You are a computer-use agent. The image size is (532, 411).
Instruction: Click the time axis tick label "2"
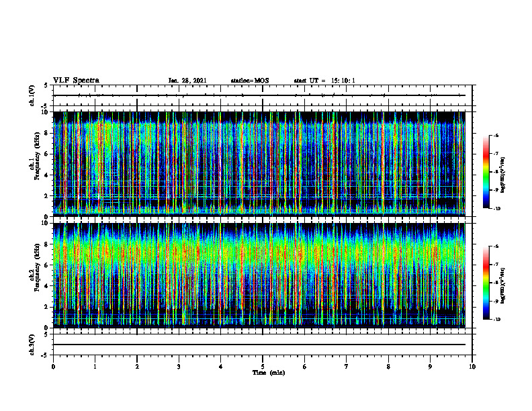pyautogui.click(x=137, y=367)
